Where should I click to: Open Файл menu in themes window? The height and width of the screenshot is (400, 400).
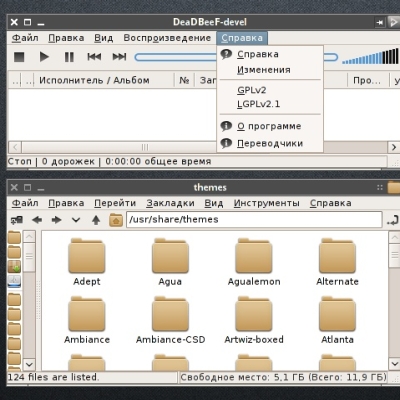25,203
